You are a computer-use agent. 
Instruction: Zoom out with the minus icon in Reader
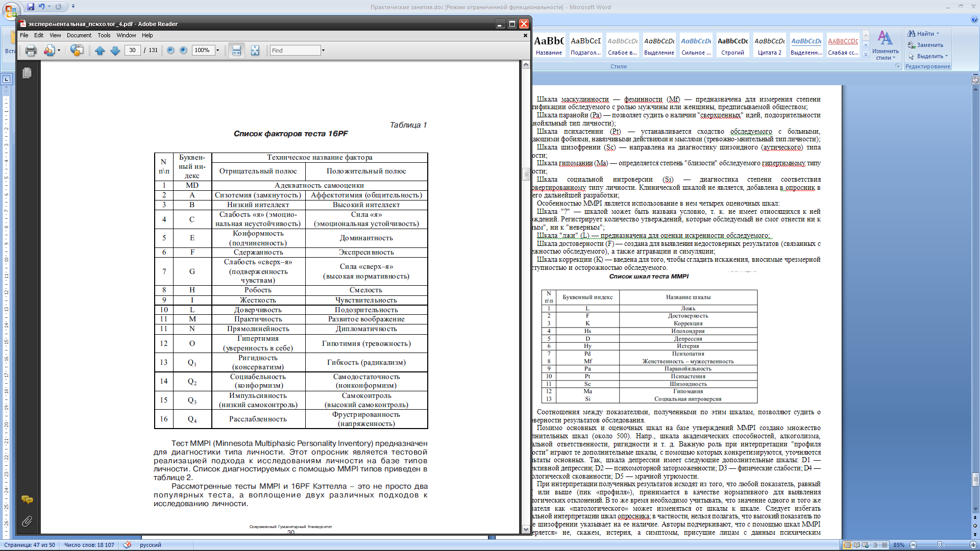[x=170, y=50]
